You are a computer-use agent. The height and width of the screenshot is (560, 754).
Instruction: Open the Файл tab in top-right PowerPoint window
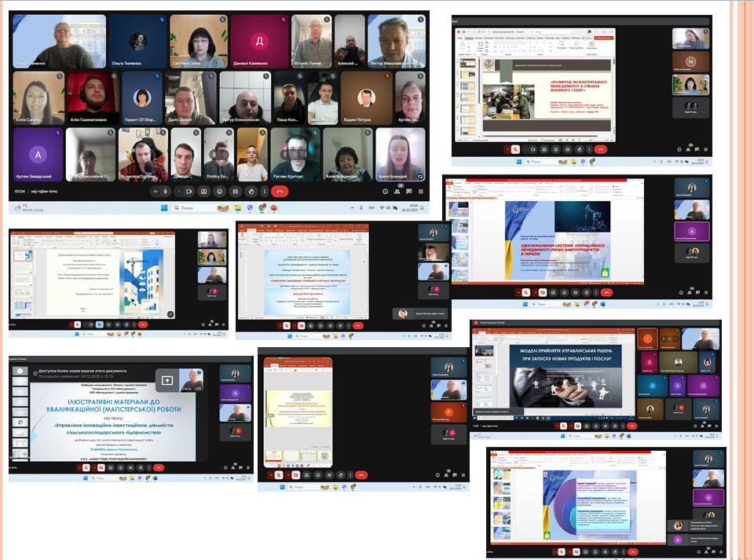[x=459, y=38]
